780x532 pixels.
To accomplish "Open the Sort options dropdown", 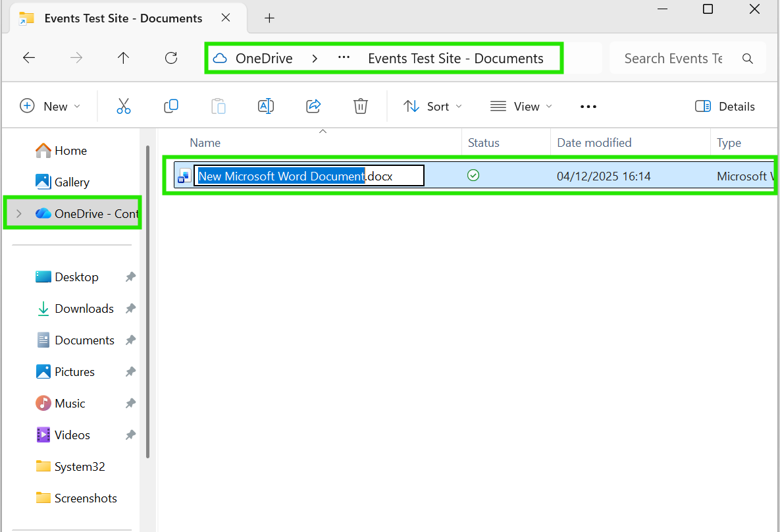I will click(x=432, y=106).
